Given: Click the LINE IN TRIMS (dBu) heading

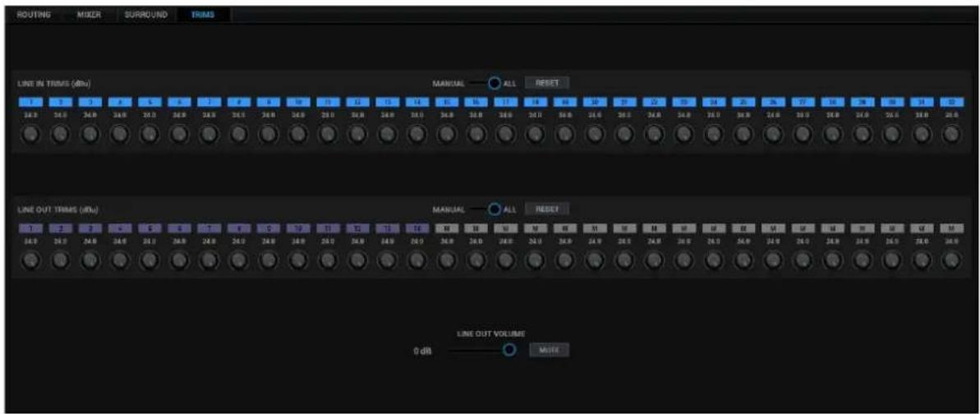Looking at the screenshot, I should pyautogui.click(x=56, y=83).
